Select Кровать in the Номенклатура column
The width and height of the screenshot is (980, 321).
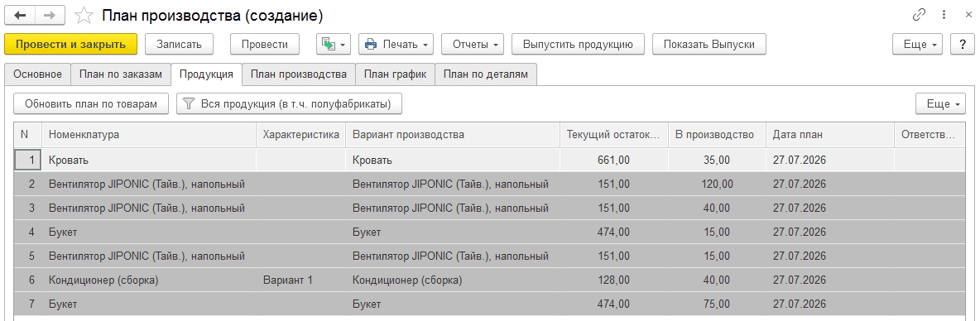coord(149,160)
